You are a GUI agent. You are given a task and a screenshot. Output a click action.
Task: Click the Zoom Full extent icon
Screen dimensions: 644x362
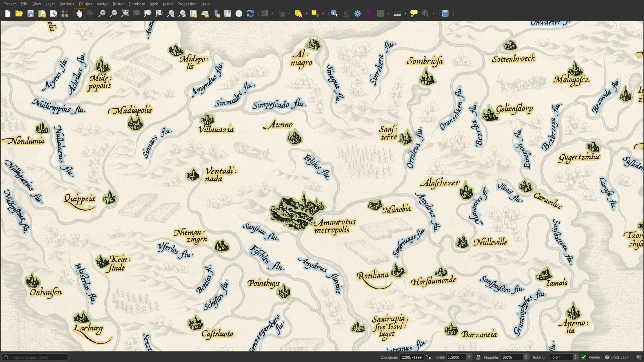(x=125, y=14)
